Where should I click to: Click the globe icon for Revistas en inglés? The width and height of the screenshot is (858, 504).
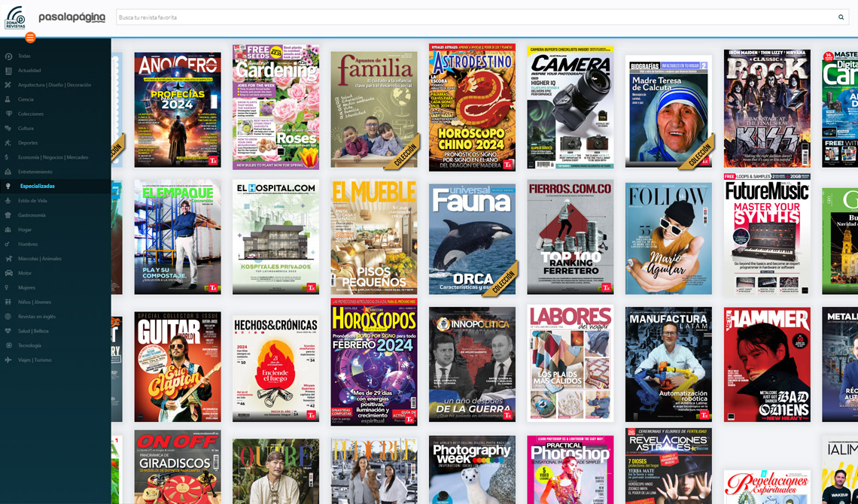click(8, 317)
